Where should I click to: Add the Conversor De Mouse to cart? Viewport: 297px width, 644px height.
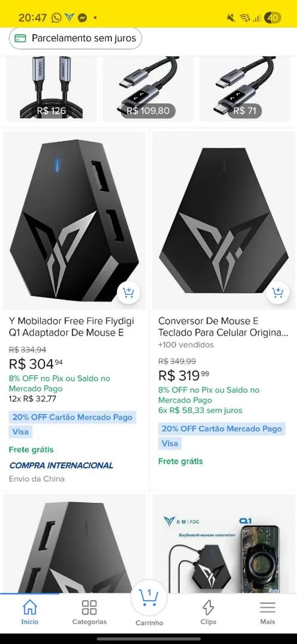tap(278, 292)
